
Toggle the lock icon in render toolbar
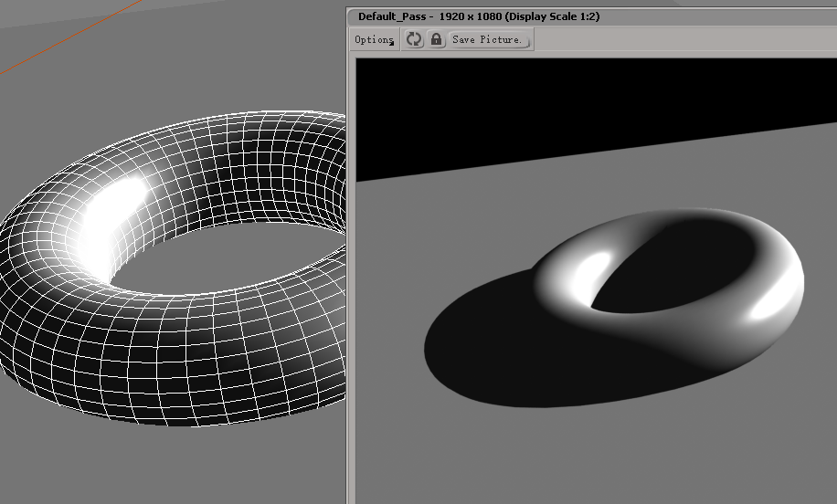click(436, 39)
